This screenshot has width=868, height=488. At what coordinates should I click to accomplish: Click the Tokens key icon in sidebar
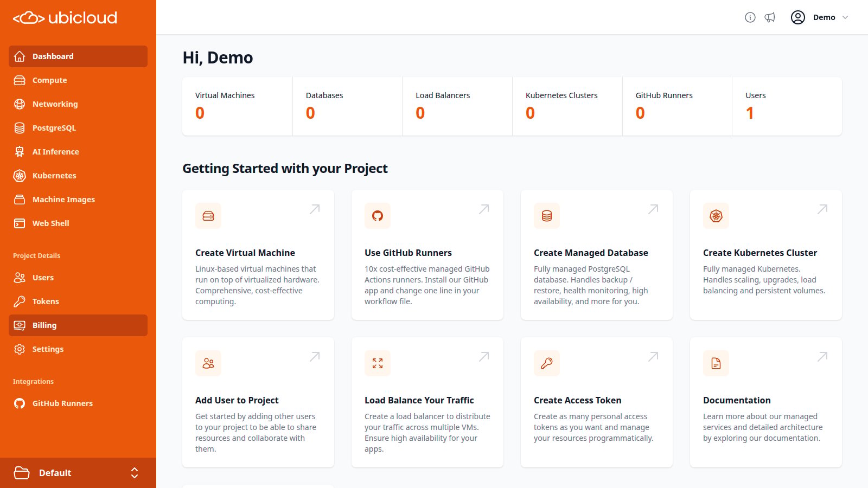pos(20,301)
